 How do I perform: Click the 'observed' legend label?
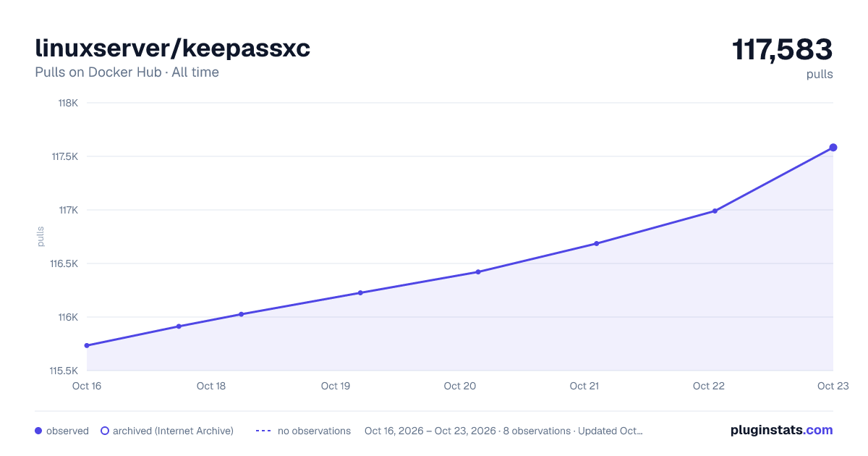click(67, 431)
